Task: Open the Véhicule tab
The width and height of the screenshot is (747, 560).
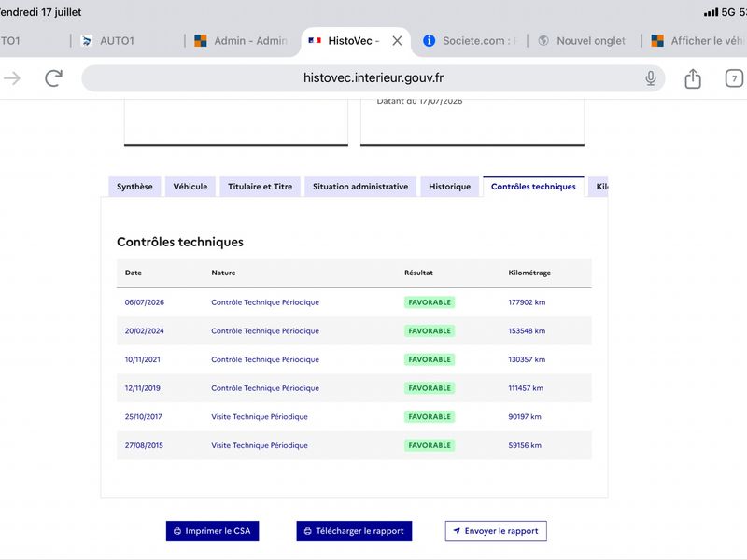Action: click(190, 187)
